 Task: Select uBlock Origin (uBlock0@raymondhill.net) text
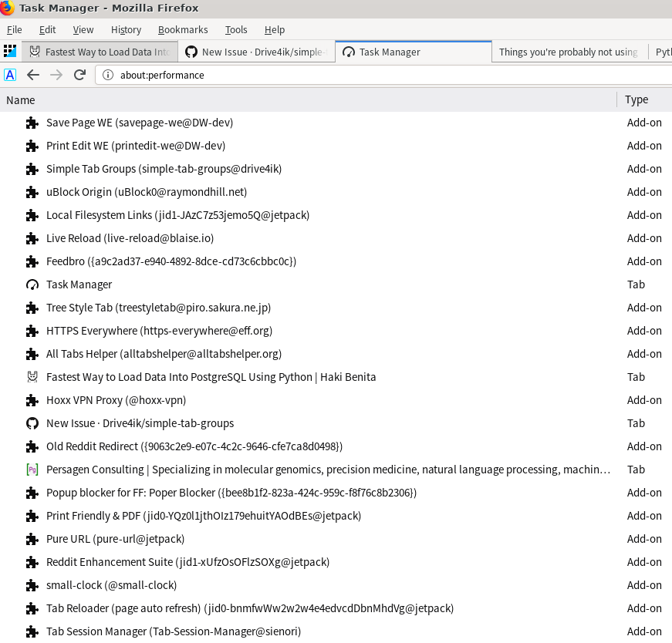pos(147,192)
